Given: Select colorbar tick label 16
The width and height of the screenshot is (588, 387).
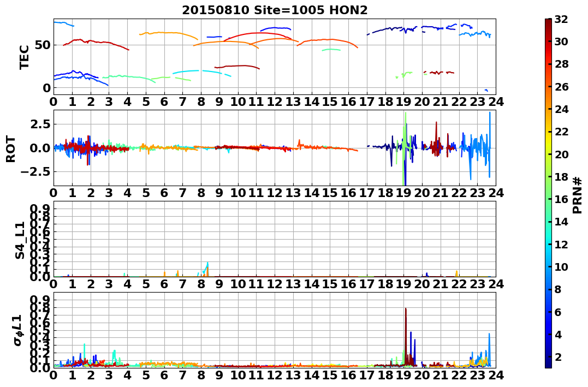Looking at the screenshot, I should [x=561, y=199].
